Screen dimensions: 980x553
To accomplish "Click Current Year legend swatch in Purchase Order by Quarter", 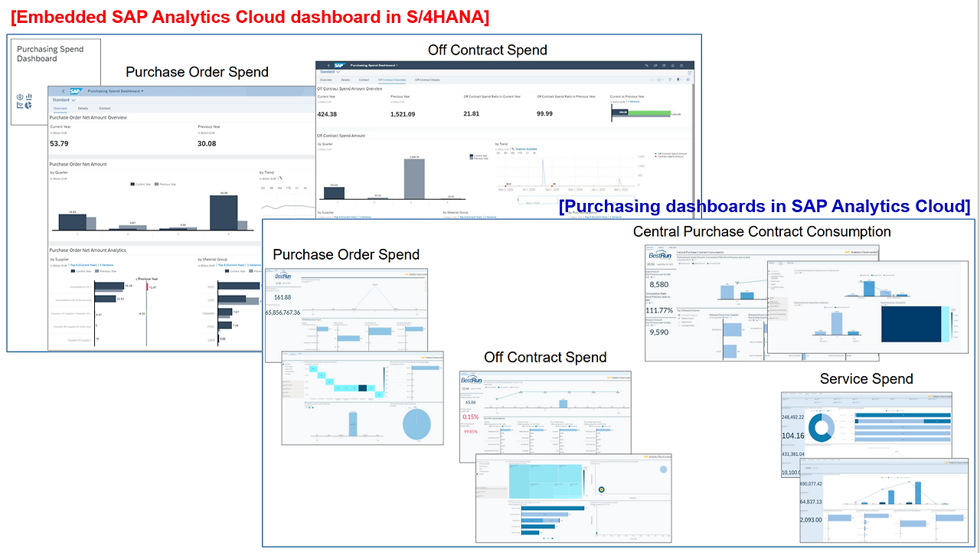I will pos(133,184).
